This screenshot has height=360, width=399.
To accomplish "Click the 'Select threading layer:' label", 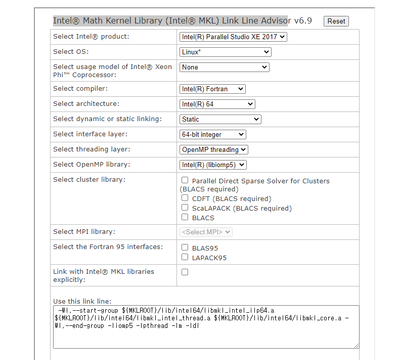I will [92, 149].
